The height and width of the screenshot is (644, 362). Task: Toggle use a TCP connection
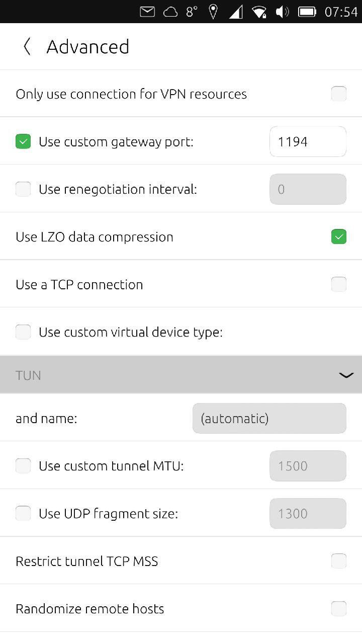(338, 284)
